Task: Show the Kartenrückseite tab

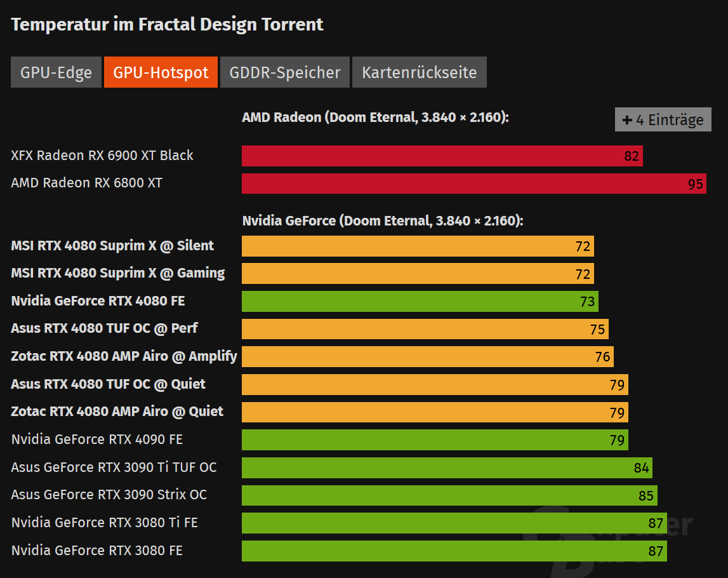Action: (420, 72)
